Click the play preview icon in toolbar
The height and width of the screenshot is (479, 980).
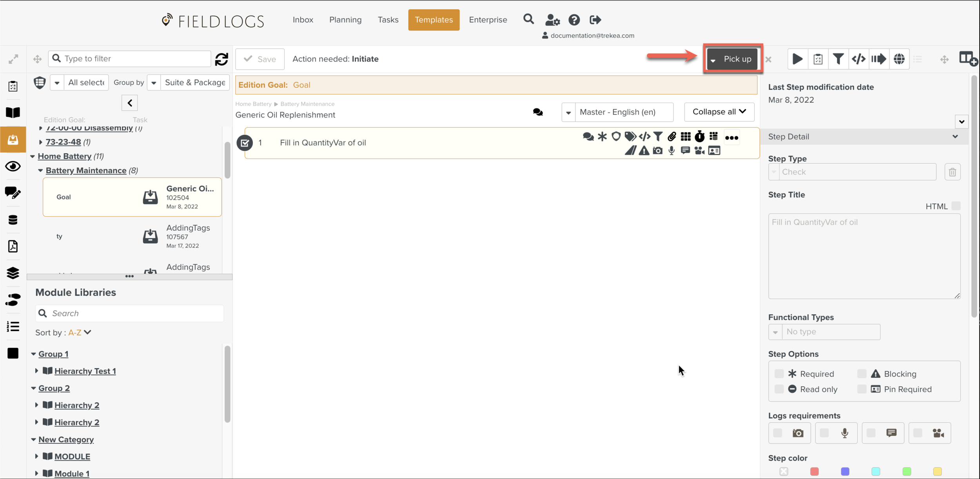(797, 59)
